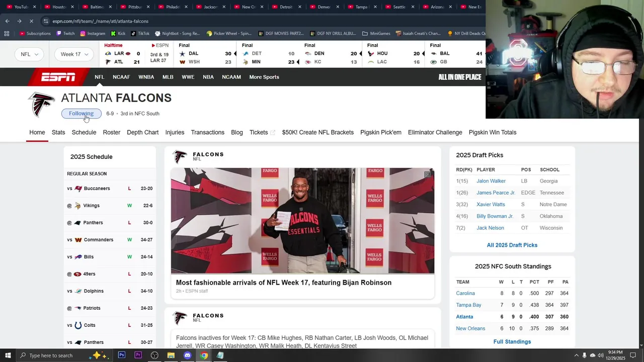644x362 pixels.
Task: Click the volume icon in the system tray
Action: [x=601, y=355]
